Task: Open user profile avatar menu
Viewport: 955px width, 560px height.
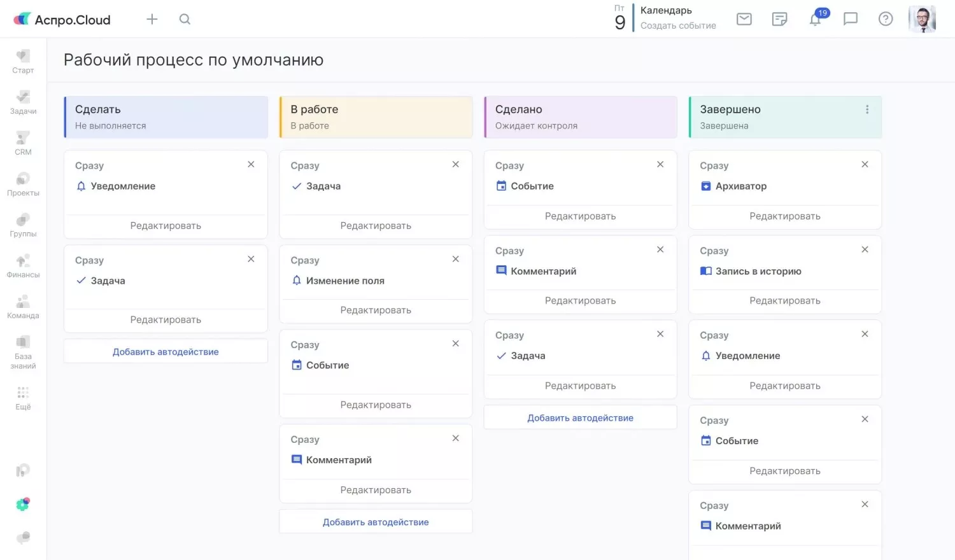Action: pos(921,19)
